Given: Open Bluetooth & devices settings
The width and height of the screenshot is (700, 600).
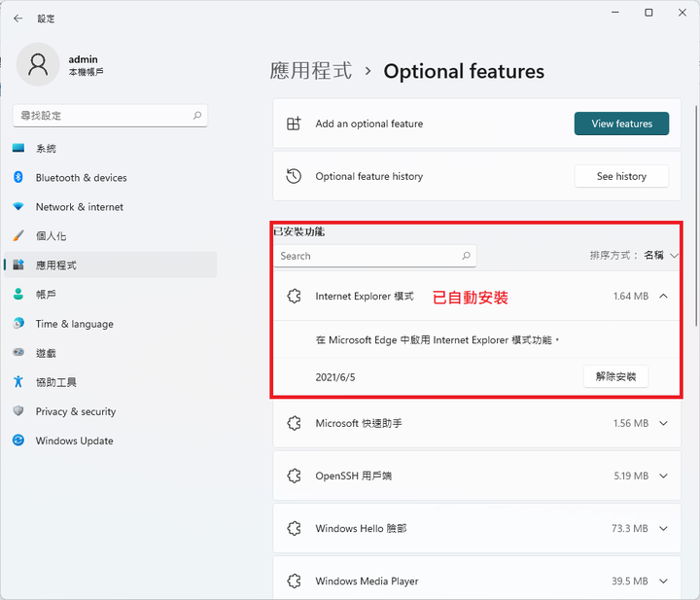Looking at the screenshot, I should pyautogui.click(x=110, y=177).
